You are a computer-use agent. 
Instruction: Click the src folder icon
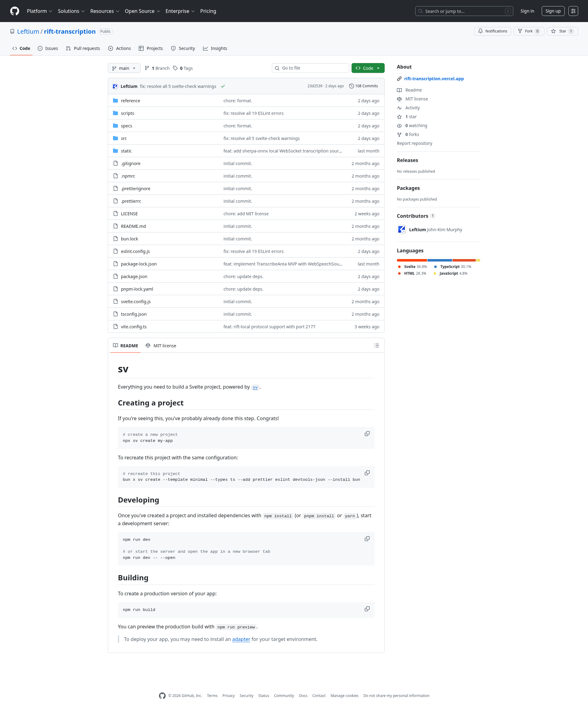point(115,138)
